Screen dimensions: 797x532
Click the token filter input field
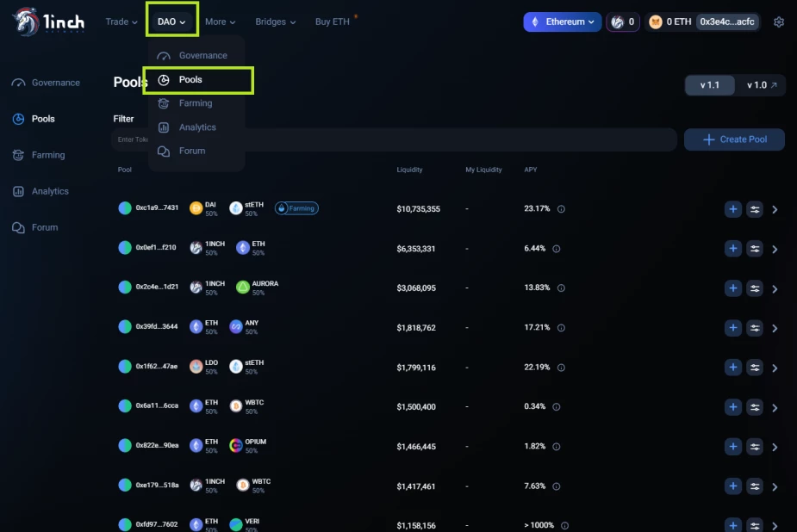click(x=394, y=139)
